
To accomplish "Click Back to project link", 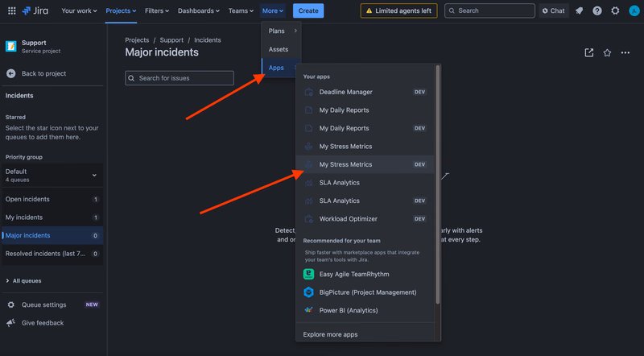I will click(x=44, y=73).
